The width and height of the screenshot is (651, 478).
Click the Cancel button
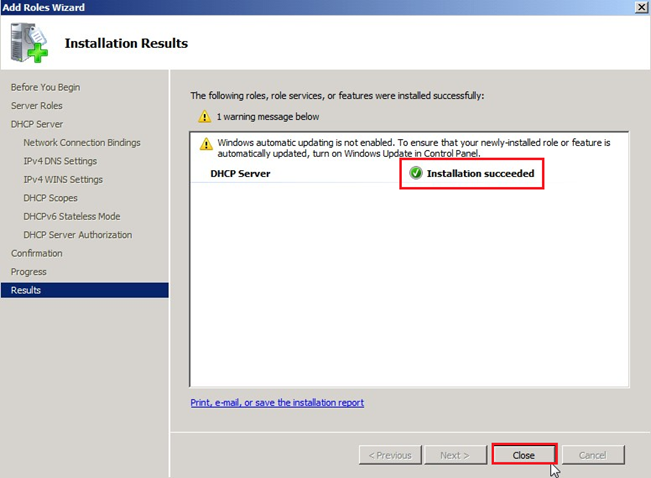(x=593, y=455)
